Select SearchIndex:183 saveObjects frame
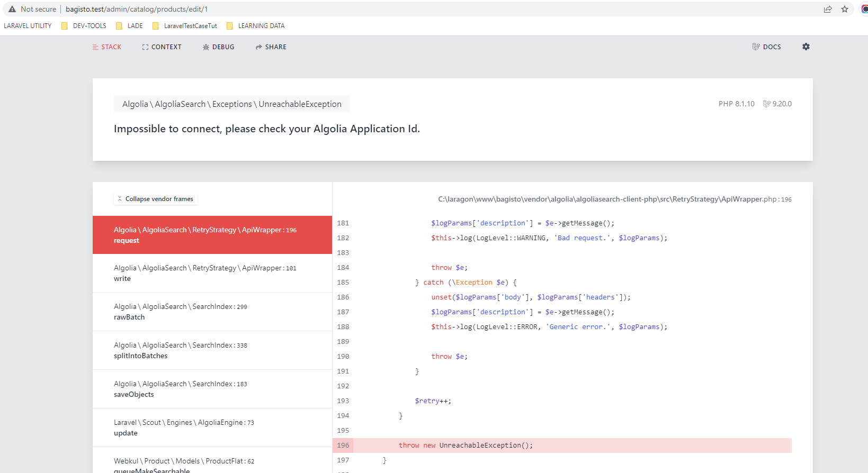Screen dimensions: 868x473 click(212, 389)
